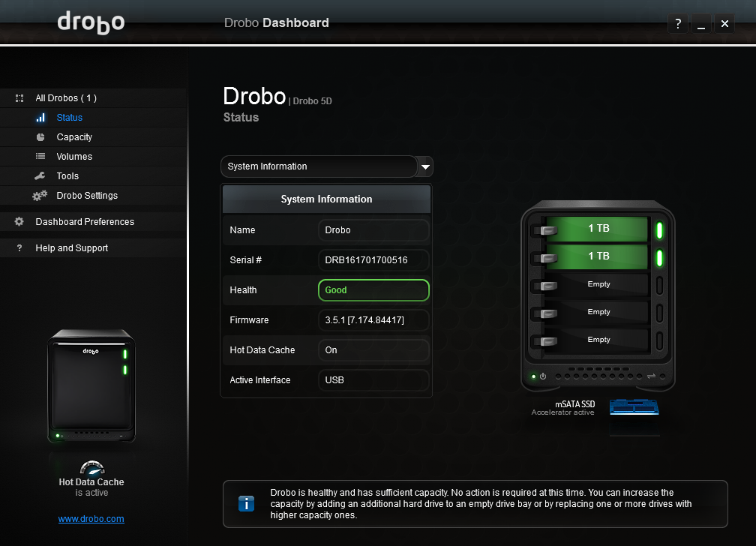
Task: Click the Volumes list icon
Action: [40, 156]
